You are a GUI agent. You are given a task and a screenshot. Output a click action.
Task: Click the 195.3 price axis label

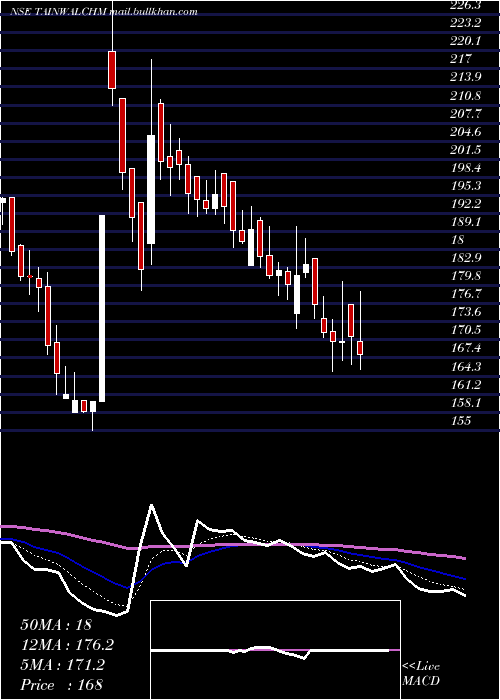(465, 186)
